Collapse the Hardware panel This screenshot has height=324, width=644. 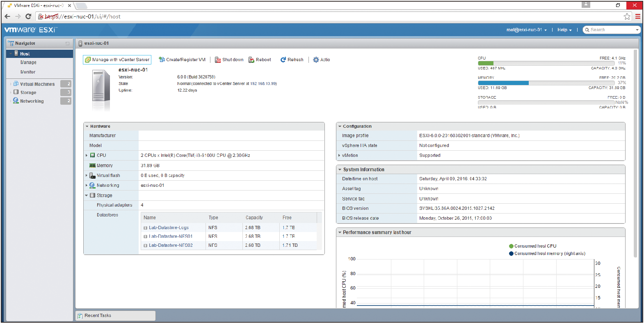[87, 126]
